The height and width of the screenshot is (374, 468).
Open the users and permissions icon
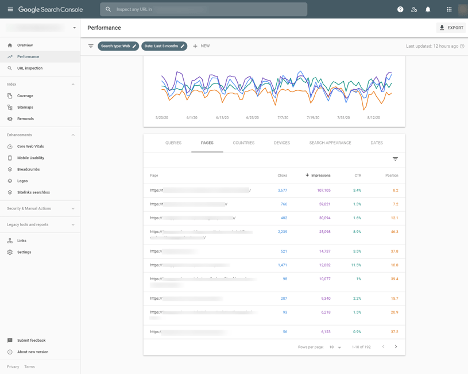tap(414, 9)
